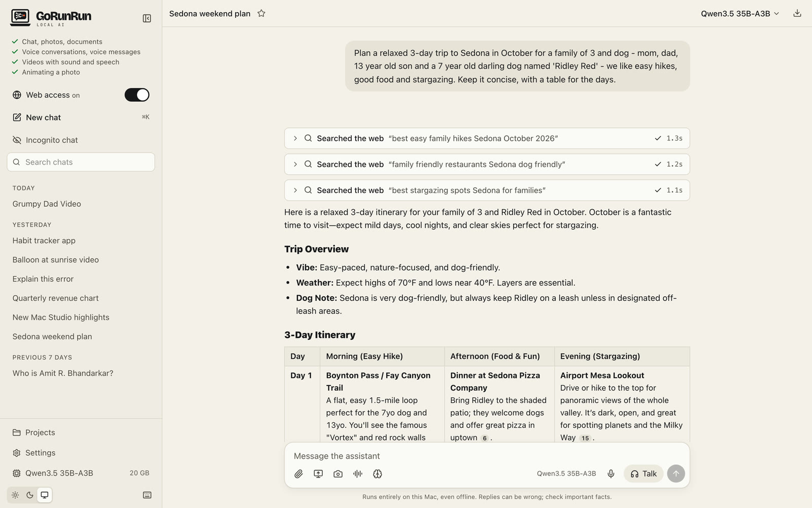
Task: Select Sedona weekend plan in the sidebar
Action: [x=81, y=337]
